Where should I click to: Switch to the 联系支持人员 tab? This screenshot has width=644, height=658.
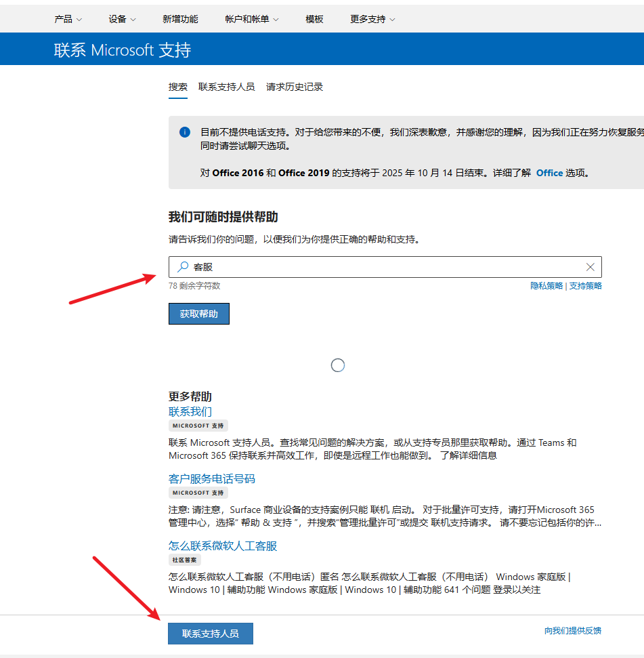(x=226, y=87)
